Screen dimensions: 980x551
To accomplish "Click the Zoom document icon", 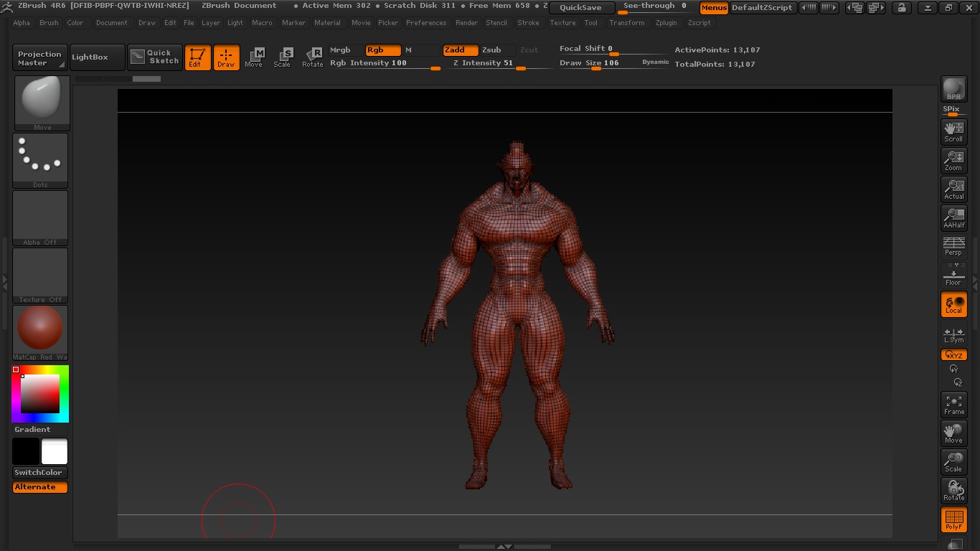I will (x=953, y=160).
